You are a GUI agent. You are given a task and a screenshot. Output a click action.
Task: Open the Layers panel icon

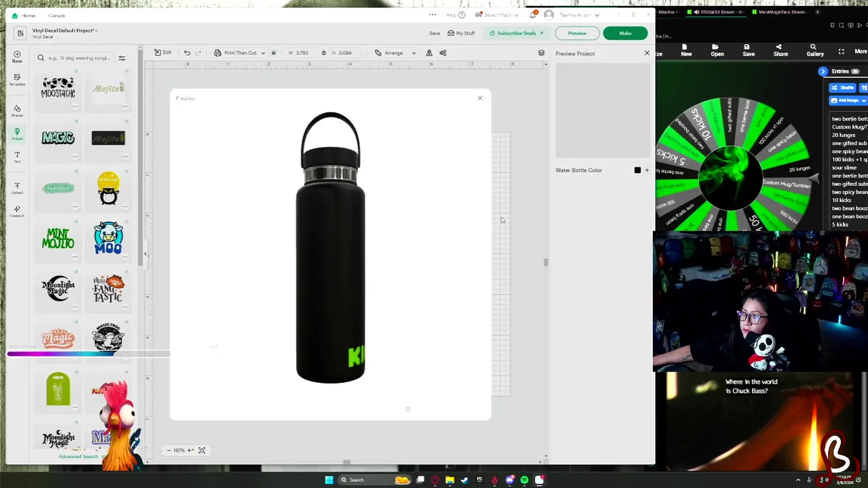541,53
